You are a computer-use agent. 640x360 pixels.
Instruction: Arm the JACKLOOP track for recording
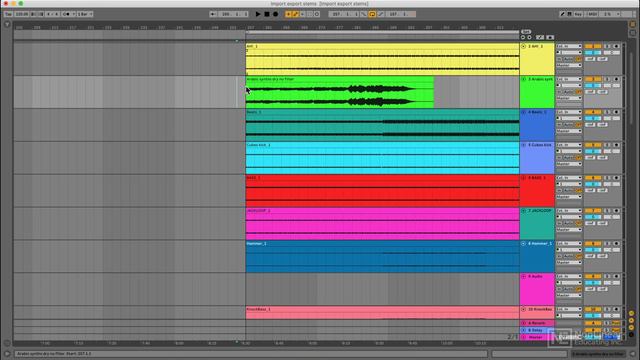(616, 211)
